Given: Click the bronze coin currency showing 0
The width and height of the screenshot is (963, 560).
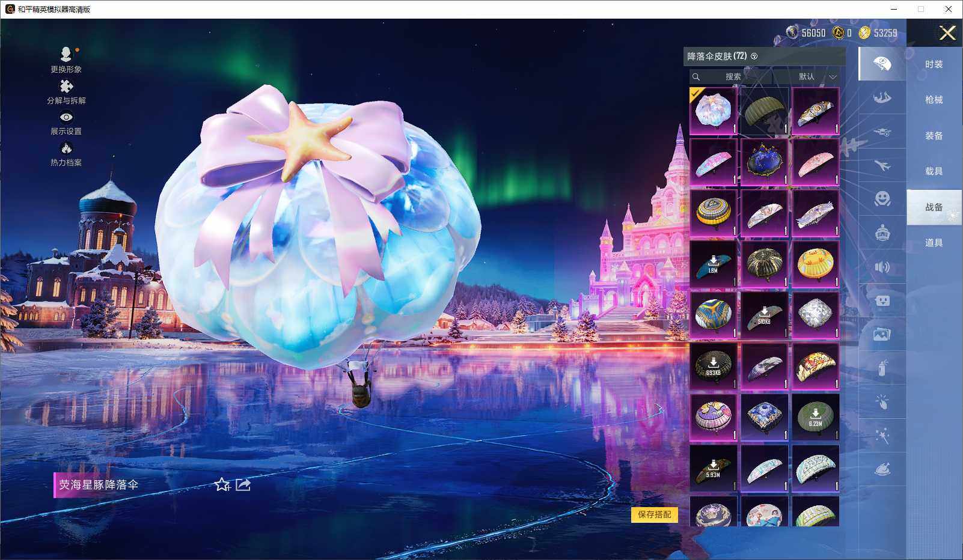Looking at the screenshot, I should 838,32.
